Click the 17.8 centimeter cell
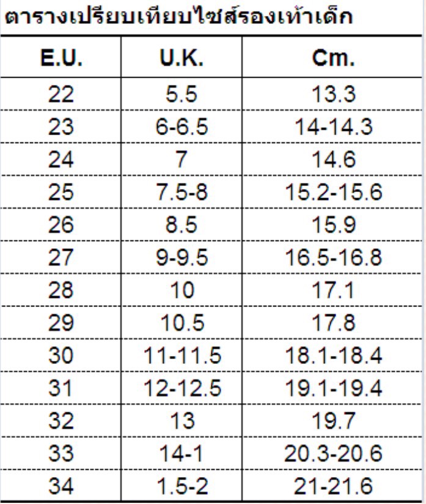426x504 pixels. 332,322
